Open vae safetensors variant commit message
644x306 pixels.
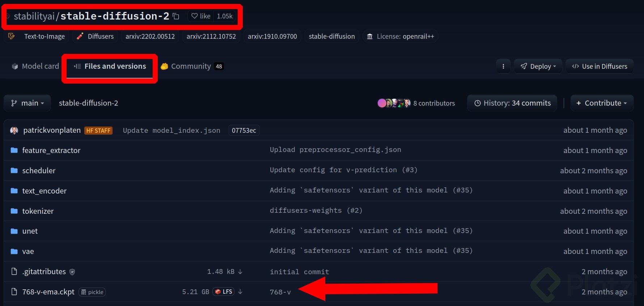coord(371,251)
